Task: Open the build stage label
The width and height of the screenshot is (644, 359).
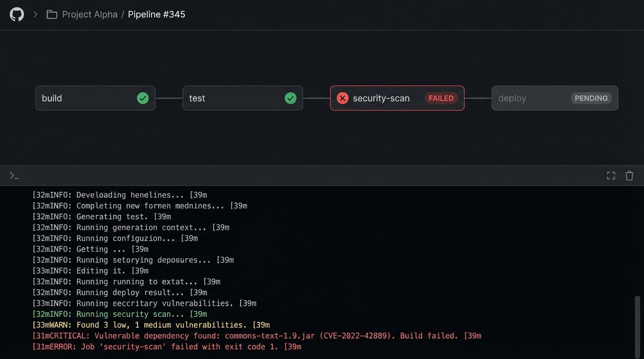Action: click(x=52, y=98)
